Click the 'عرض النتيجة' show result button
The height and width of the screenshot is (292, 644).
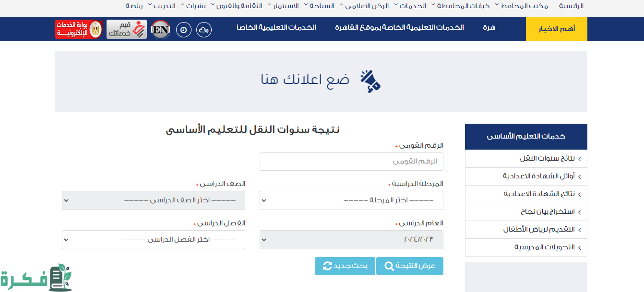[x=410, y=266]
